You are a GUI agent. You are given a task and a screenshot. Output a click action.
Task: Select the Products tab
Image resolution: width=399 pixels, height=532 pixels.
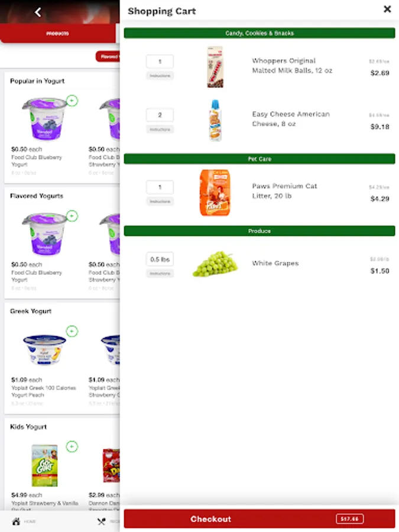tap(58, 33)
